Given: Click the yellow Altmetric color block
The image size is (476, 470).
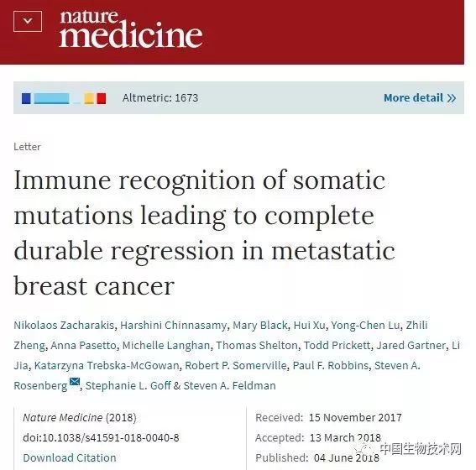Looking at the screenshot, I should [89, 98].
